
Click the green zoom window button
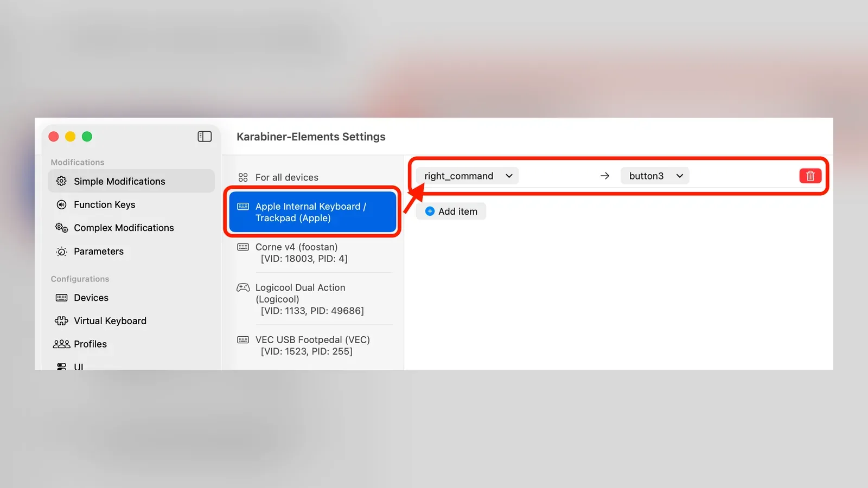click(87, 137)
